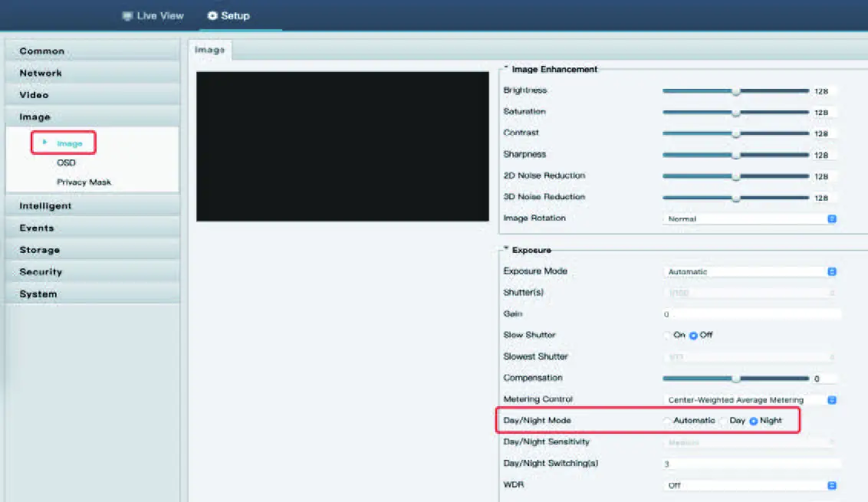Screen dimensions: 868x502
Task: Open the Privacy Mask submenu item
Action: [x=84, y=182]
